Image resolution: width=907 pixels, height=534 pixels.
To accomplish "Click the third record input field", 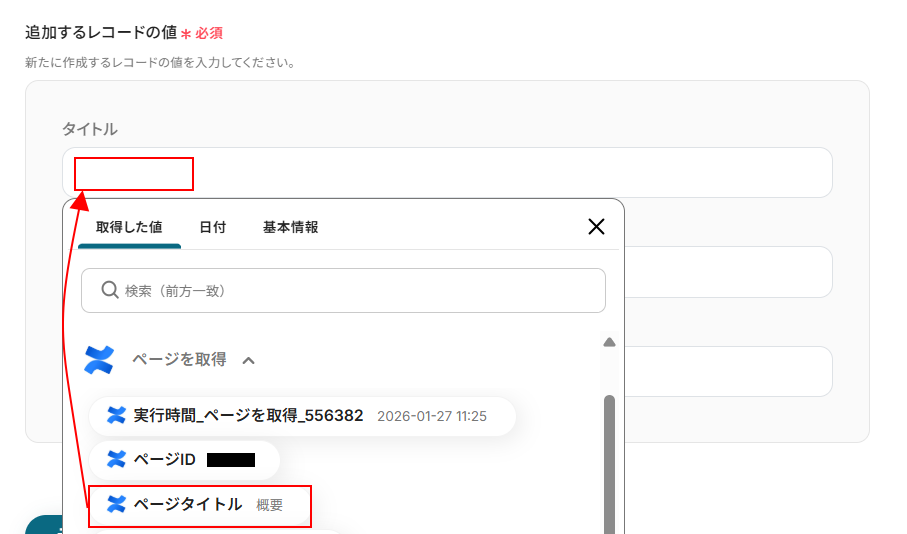I will [x=728, y=371].
